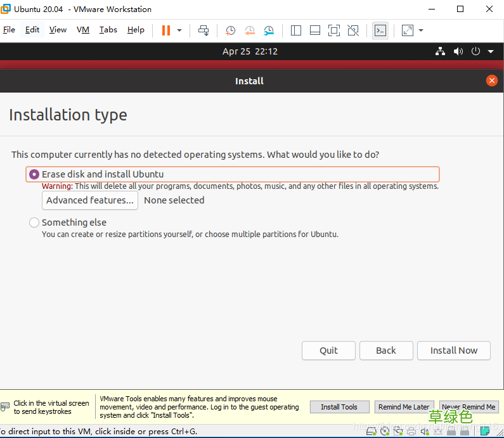Click the 'None selected' text
Screen dimensions: 504x438
174,200
